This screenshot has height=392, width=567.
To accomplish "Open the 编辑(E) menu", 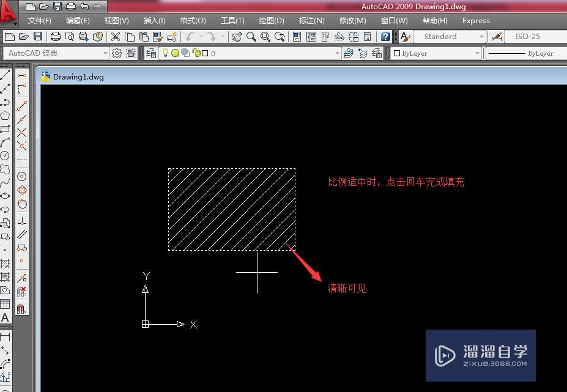I will 78,21.
